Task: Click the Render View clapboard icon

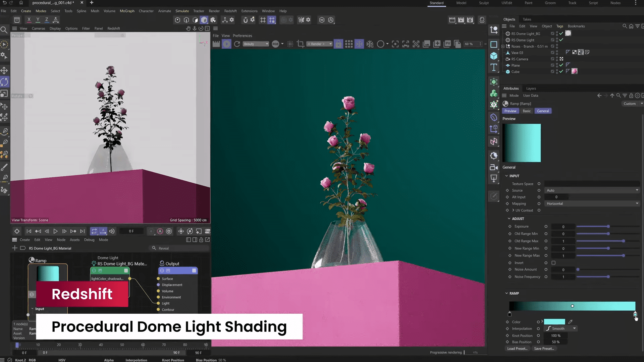Action: pyautogui.click(x=452, y=20)
